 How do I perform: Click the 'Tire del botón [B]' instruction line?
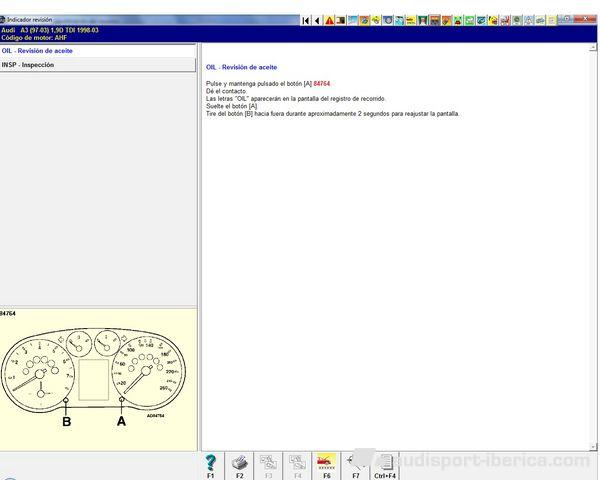(333, 114)
